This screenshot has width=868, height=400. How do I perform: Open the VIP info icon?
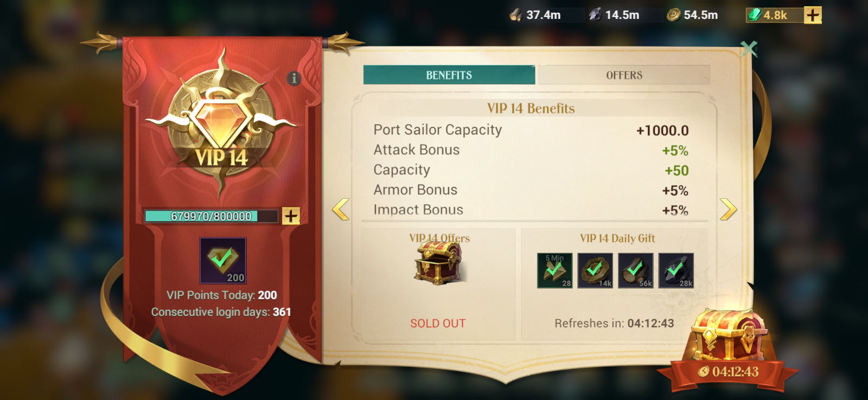[x=293, y=79]
